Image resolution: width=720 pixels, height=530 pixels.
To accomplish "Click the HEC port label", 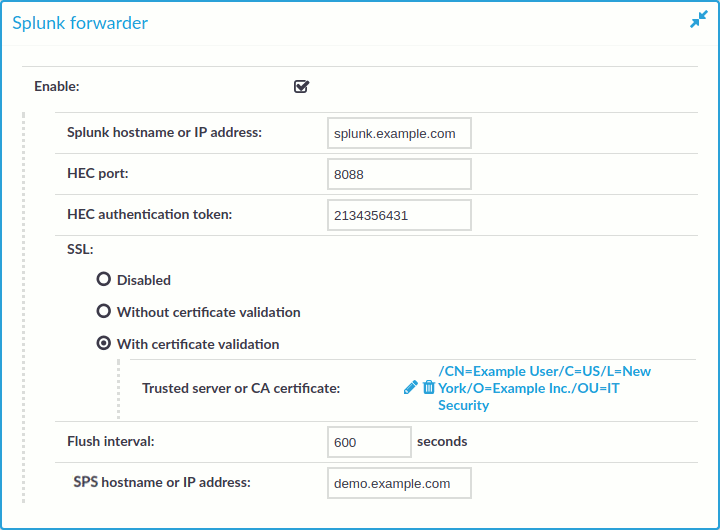I will click(x=98, y=173).
